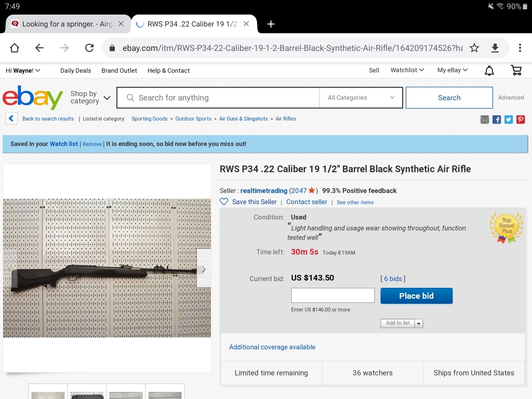Open the Air Guns & Slingshots link

(243, 119)
